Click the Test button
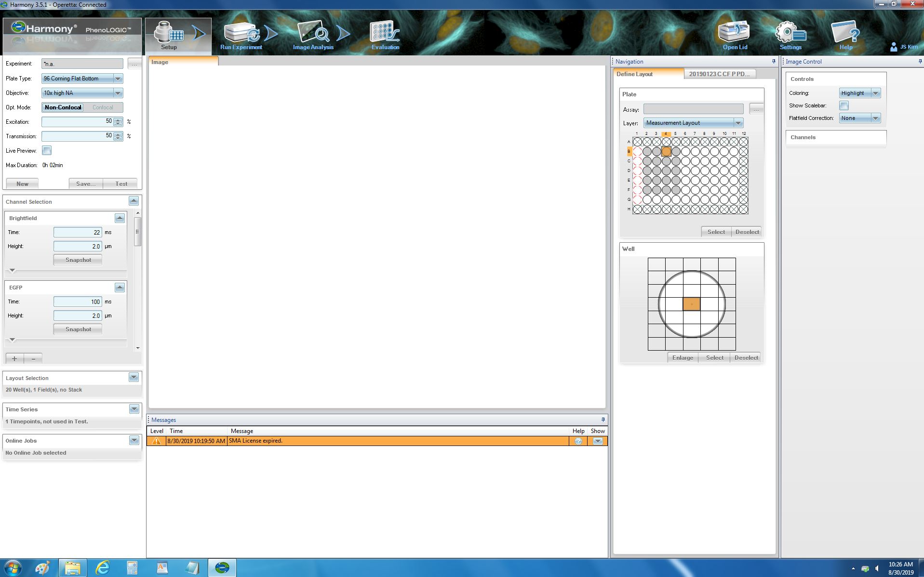 coord(121,184)
